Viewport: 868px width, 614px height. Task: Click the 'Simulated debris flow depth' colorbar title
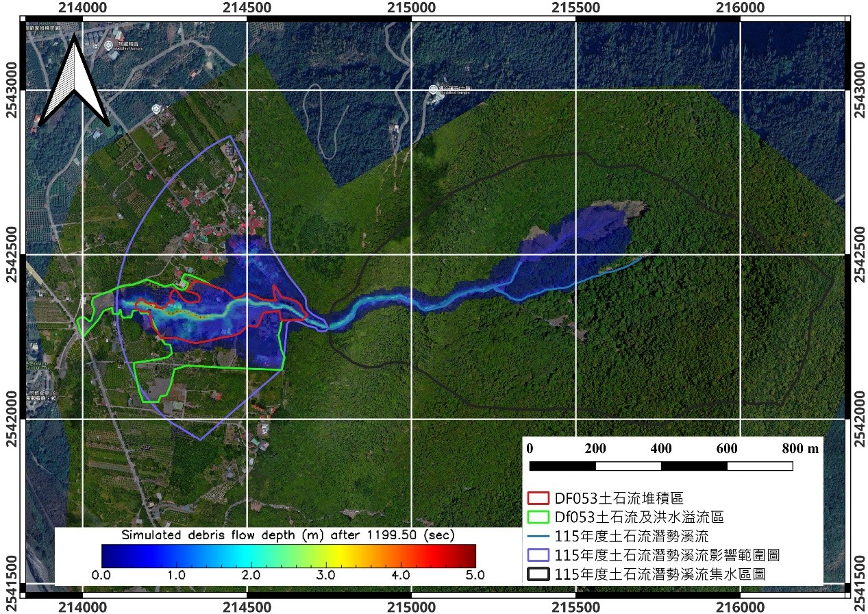288,534
